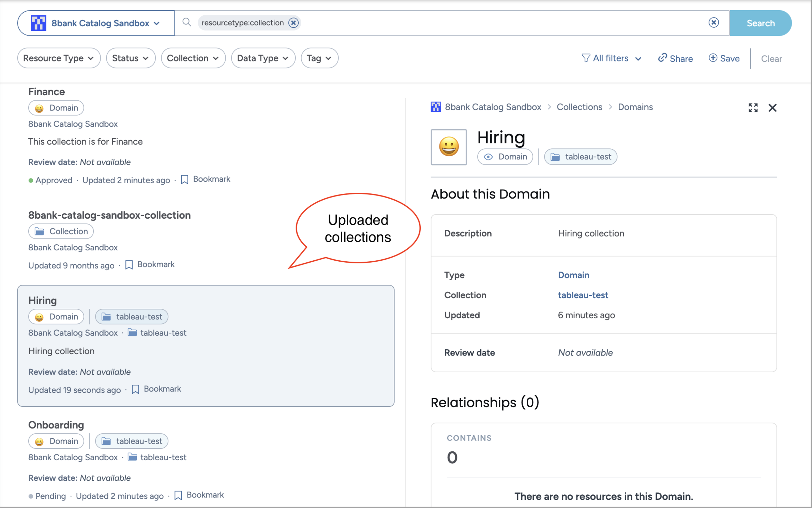Go to Domains in the breadcrumb

(635, 107)
